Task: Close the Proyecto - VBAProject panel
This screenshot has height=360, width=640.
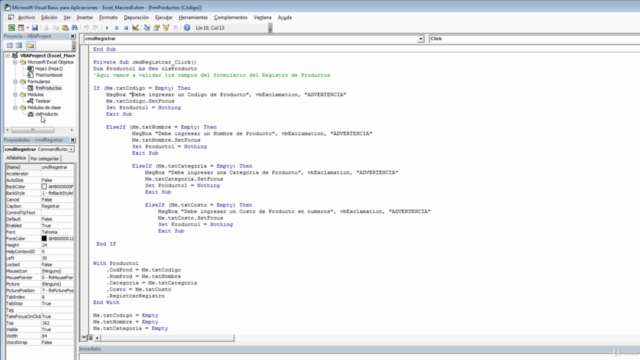Action: pyautogui.click(x=73, y=36)
